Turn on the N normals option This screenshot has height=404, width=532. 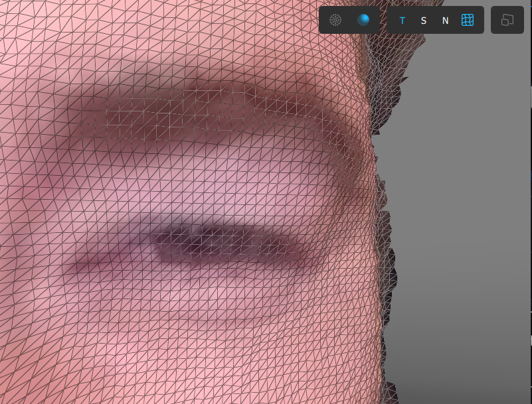point(445,21)
